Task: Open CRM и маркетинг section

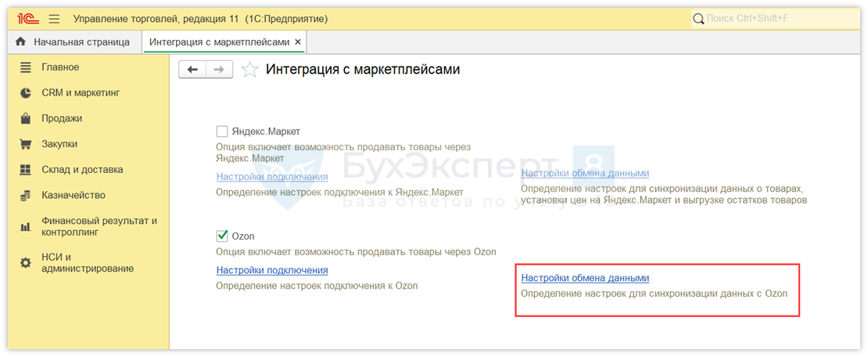Action: click(x=81, y=93)
